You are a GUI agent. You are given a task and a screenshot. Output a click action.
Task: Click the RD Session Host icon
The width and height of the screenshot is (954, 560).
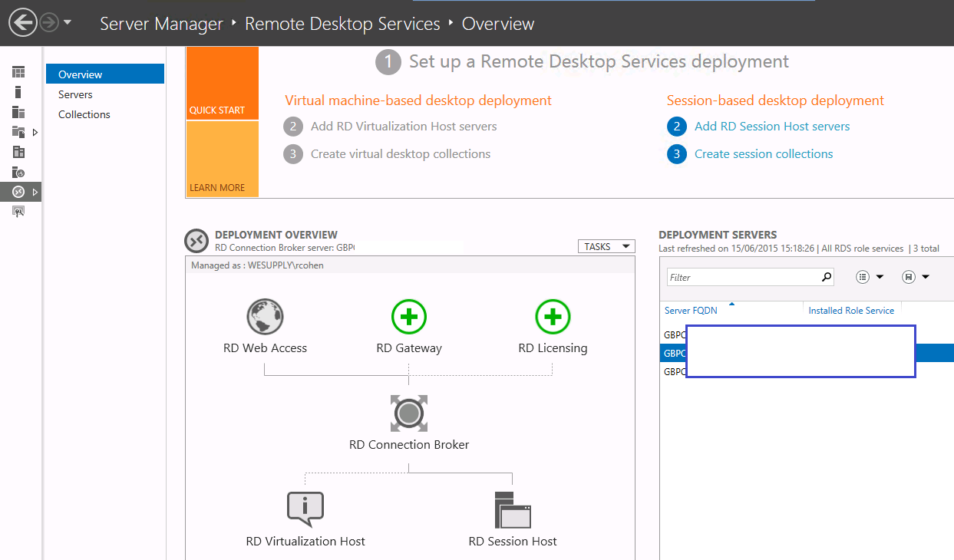tap(513, 509)
